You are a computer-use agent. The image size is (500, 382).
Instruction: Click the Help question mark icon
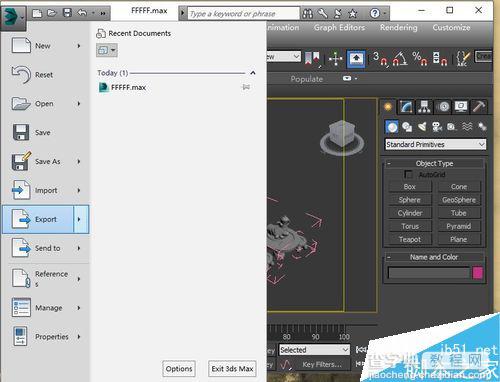click(375, 13)
